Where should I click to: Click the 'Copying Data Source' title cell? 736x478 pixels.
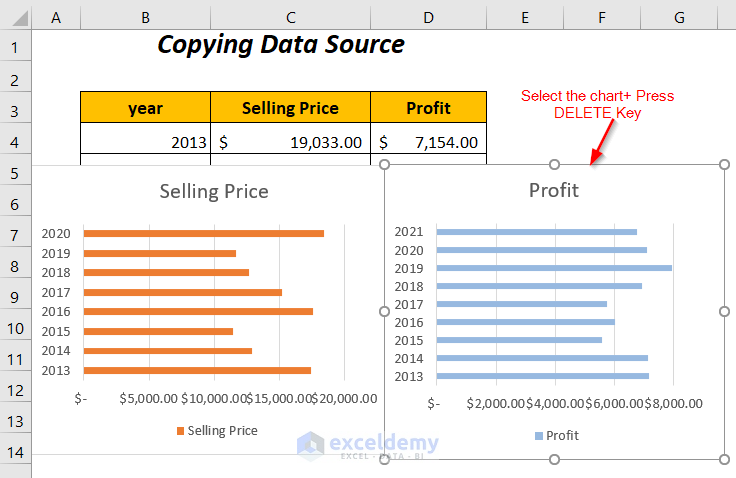click(x=281, y=45)
